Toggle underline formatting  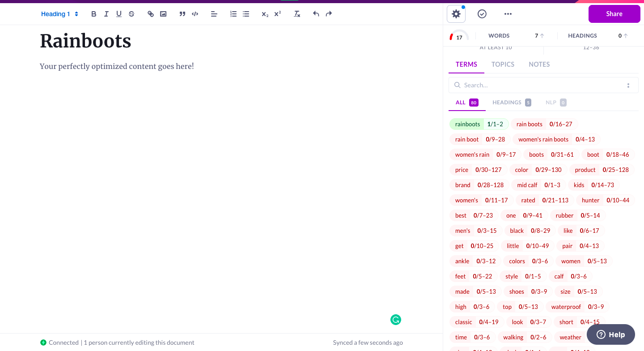(x=119, y=14)
